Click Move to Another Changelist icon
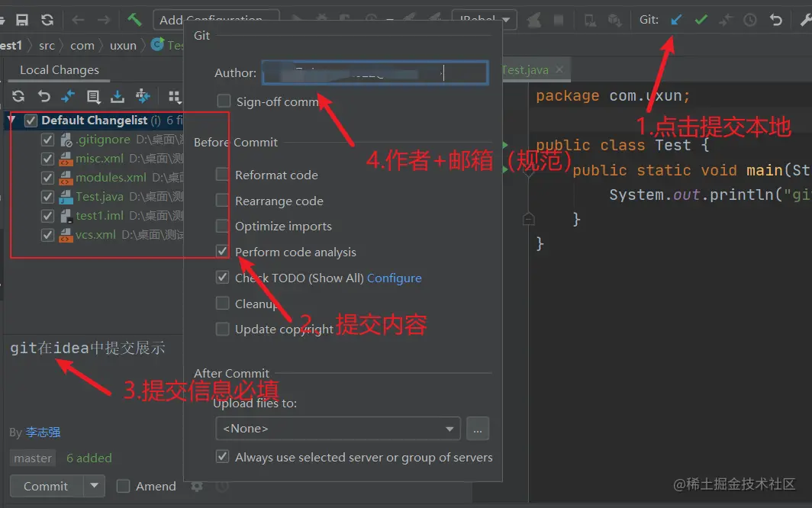 click(x=143, y=96)
